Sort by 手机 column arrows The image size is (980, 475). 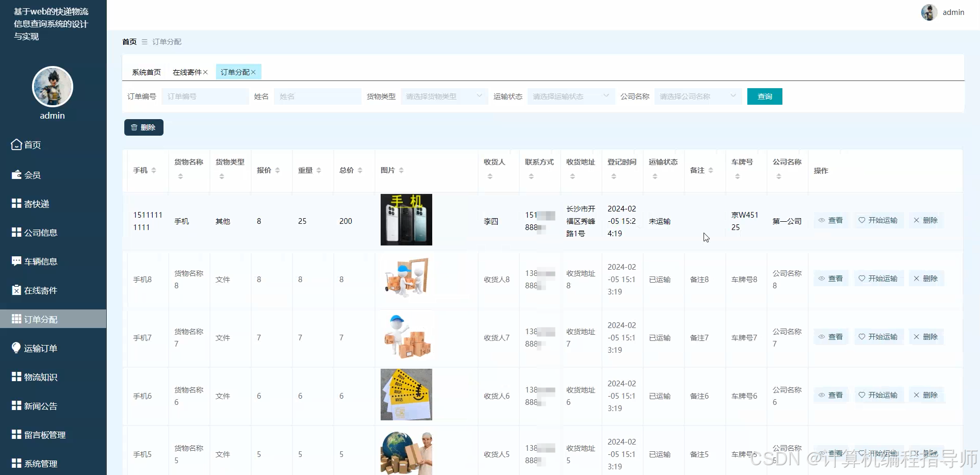tap(154, 171)
